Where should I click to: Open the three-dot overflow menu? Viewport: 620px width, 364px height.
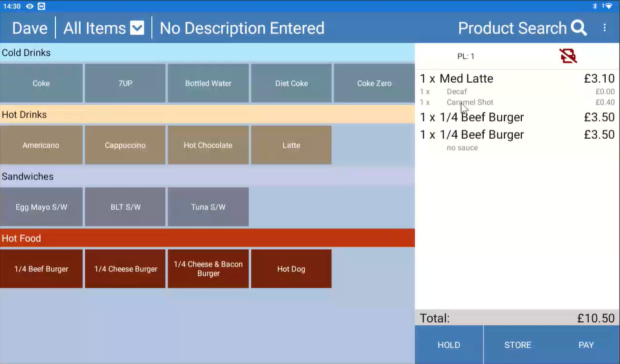604,28
